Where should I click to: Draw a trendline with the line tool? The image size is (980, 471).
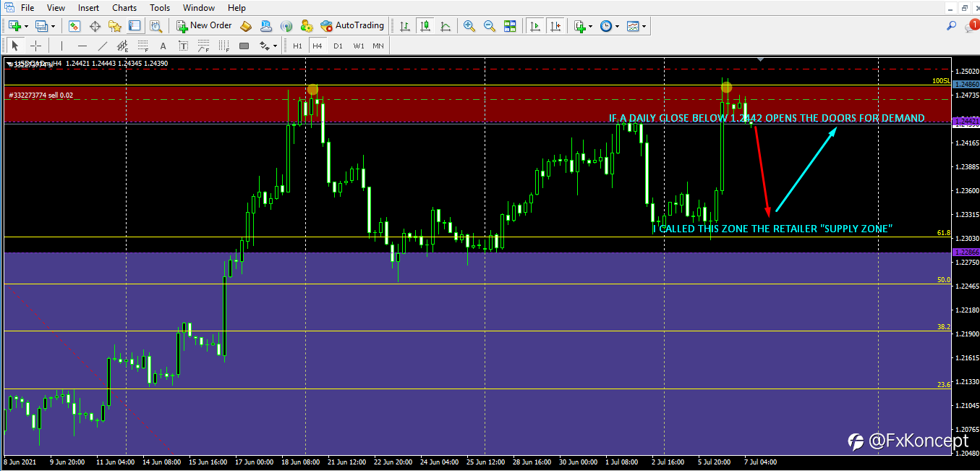pos(103,46)
